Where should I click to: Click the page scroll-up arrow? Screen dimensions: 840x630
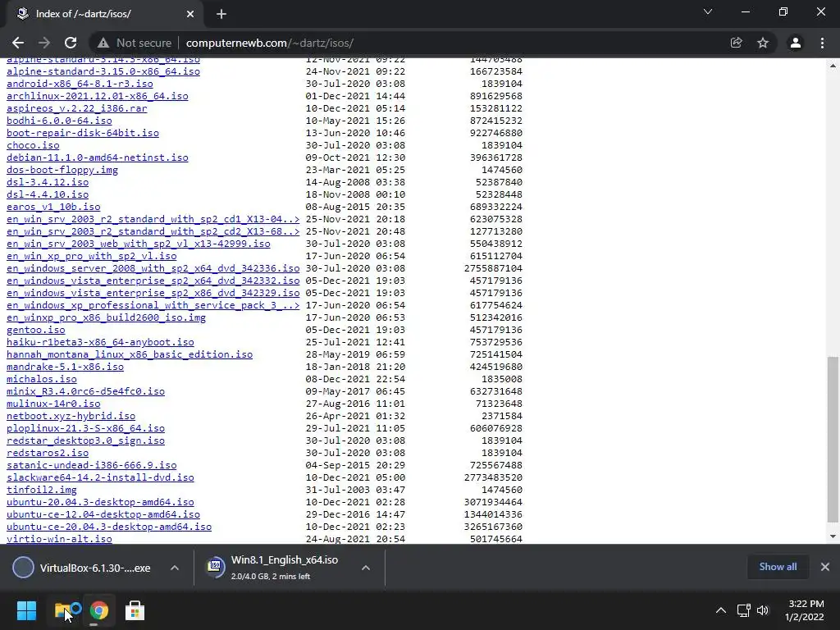pos(833,66)
